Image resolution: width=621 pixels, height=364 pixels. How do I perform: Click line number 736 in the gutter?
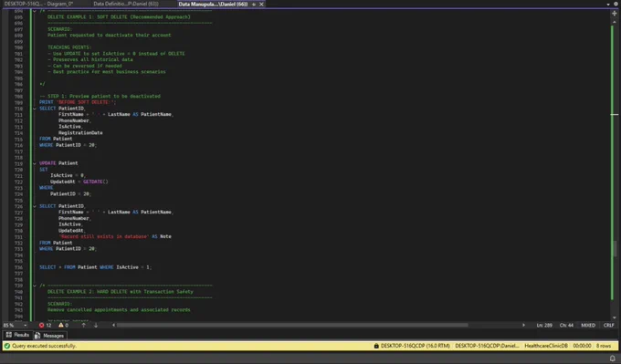[18, 267]
